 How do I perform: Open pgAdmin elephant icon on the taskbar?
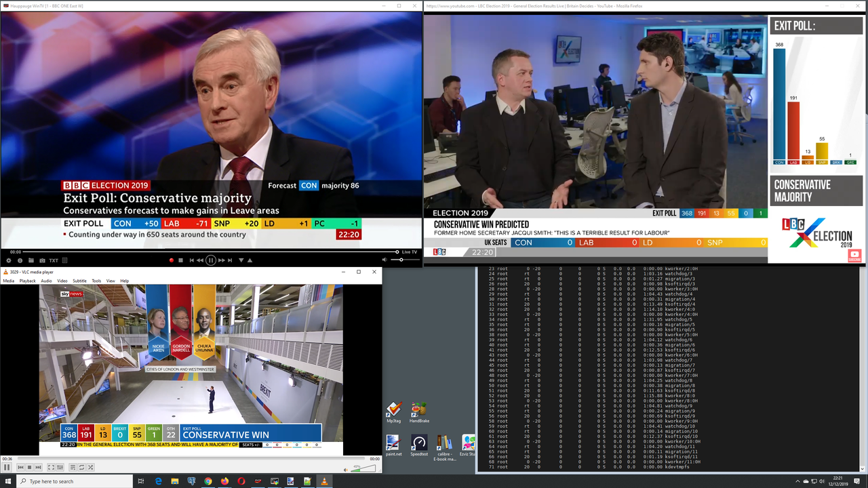tap(191, 481)
